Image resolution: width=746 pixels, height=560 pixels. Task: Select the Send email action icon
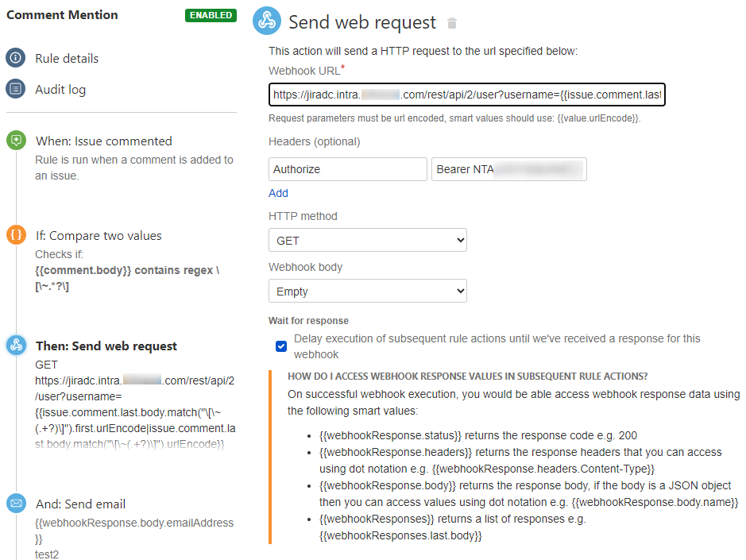pyautogui.click(x=16, y=503)
